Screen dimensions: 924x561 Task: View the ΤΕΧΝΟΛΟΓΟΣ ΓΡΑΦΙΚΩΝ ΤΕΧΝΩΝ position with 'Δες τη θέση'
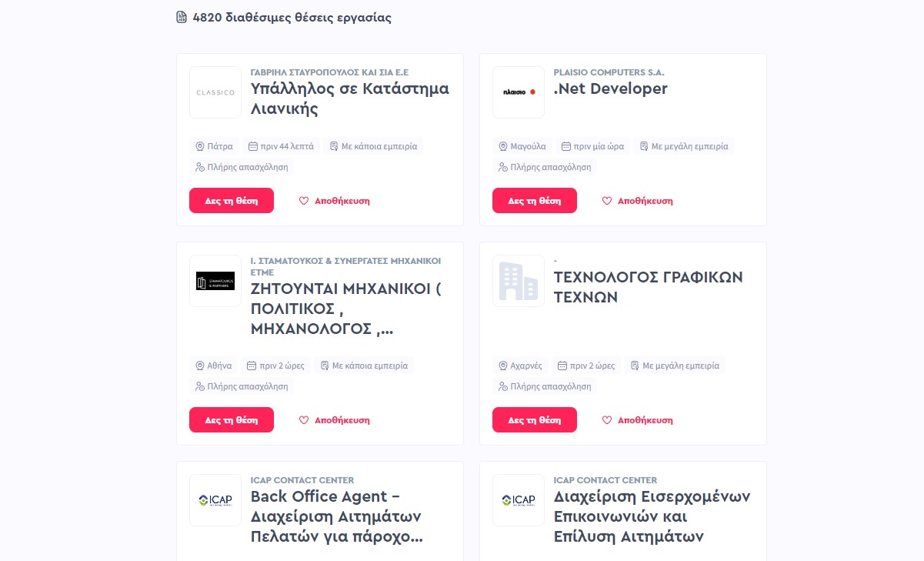[x=535, y=420]
